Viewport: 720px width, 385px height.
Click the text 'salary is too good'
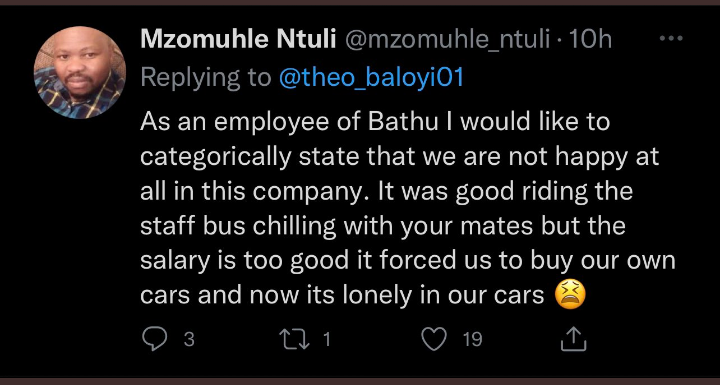point(245,260)
